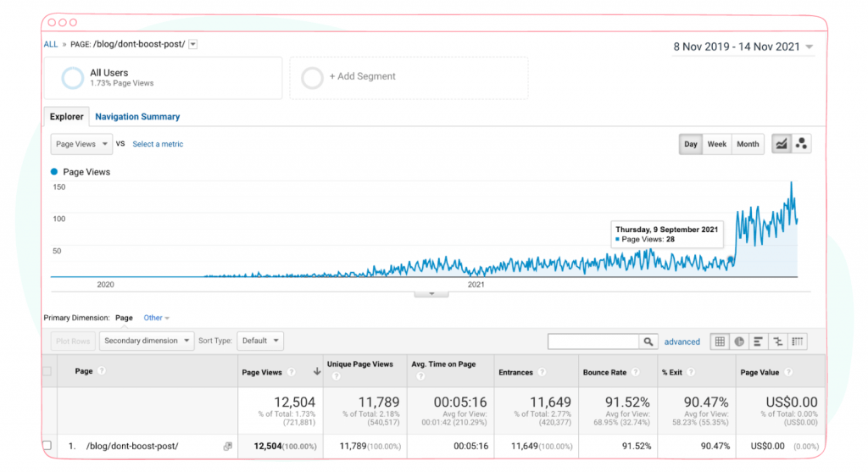The width and height of the screenshot is (868, 472).
Task: Click the 91.52% total bounce rate value
Action: click(x=627, y=403)
